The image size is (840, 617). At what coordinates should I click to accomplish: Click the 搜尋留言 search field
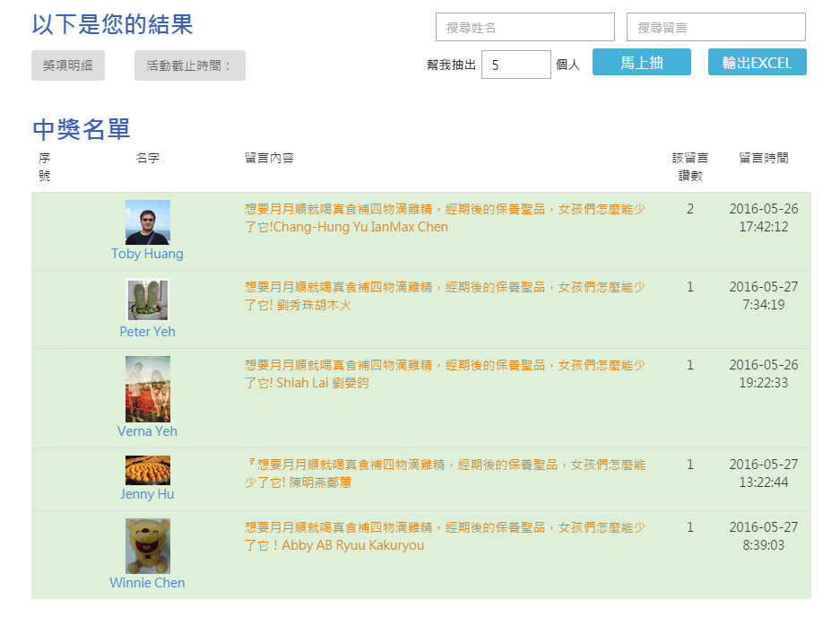tap(715, 27)
